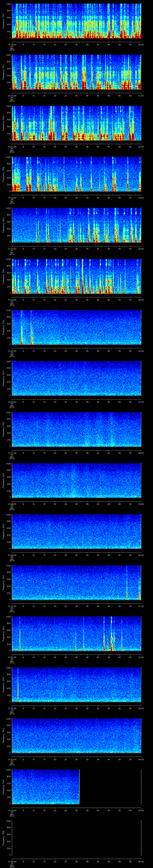153x868 pixels.
Task: Select the "25:00" end time label
Action: coord(141,300)
